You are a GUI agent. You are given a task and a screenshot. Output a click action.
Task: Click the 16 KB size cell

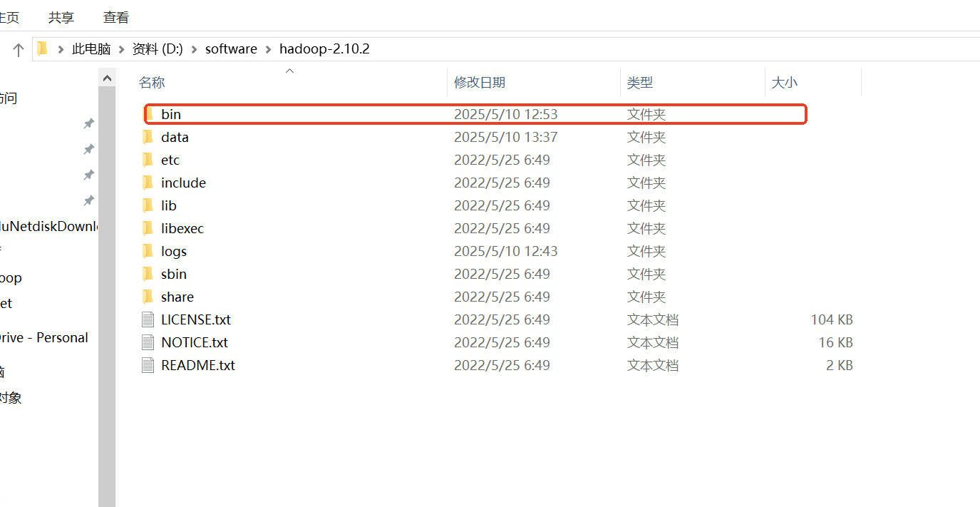835,342
